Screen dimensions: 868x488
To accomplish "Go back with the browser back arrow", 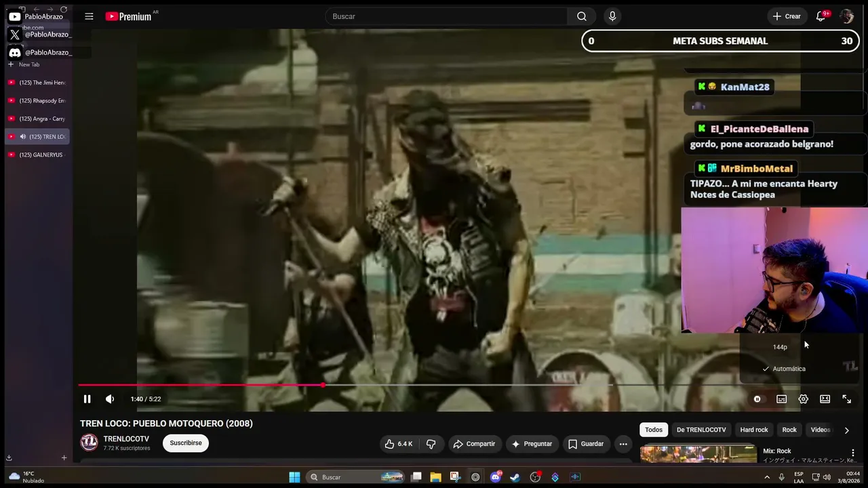I will pyautogui.click(x=37, y=9).
